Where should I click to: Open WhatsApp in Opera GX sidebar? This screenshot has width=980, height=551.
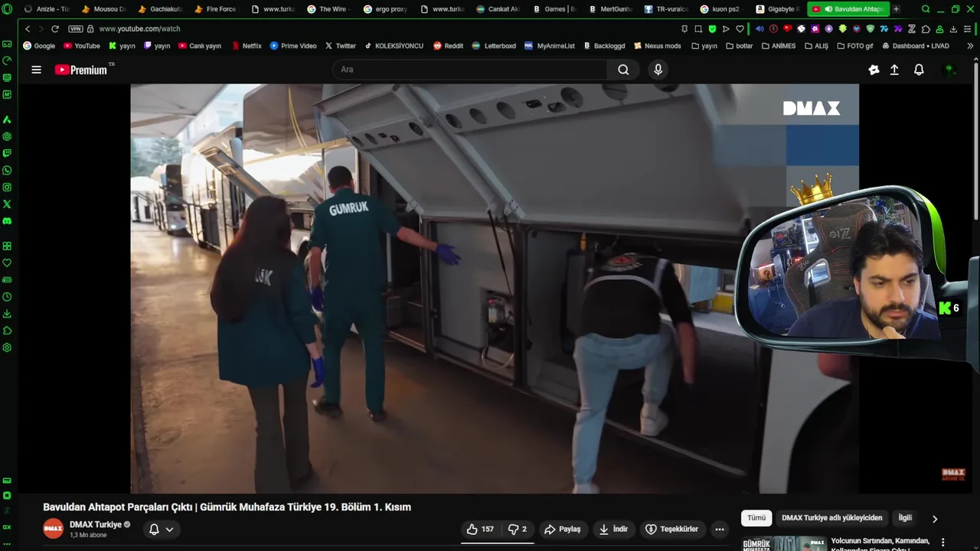(7, 171)
